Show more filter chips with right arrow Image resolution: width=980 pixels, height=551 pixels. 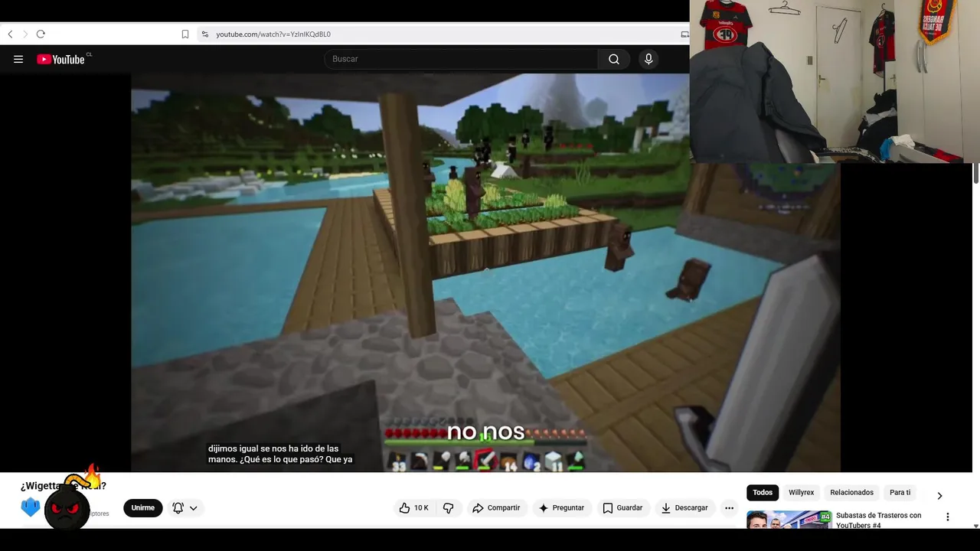(x=939, y=495)
